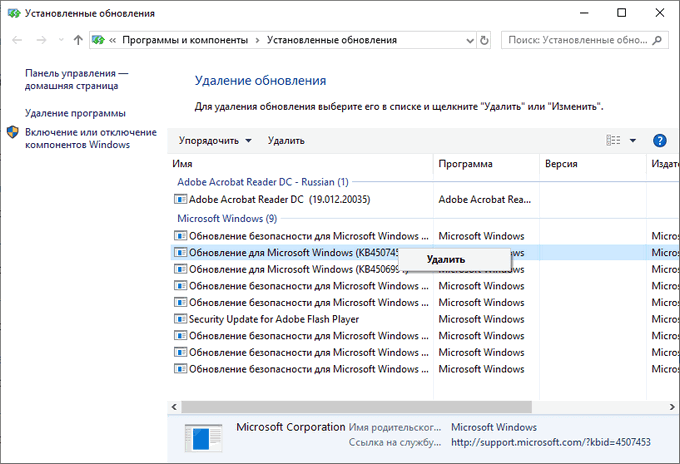Expand the view options dropdown arrow
This screenshot has width=680, height=464.
633,141
